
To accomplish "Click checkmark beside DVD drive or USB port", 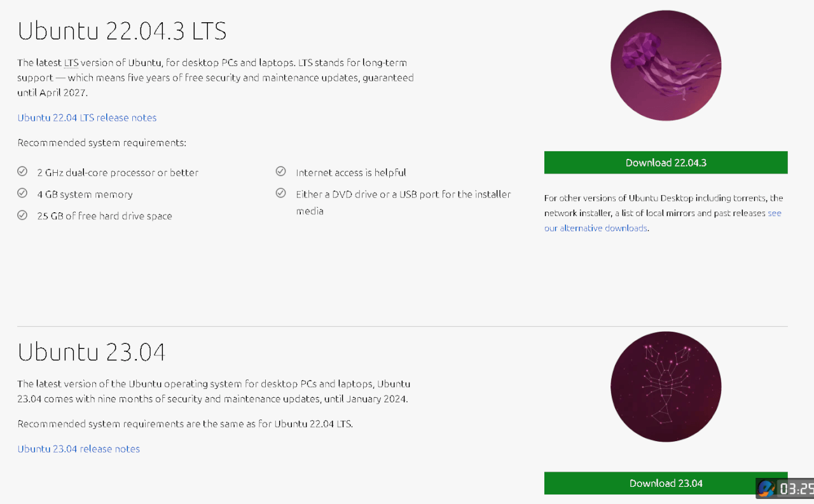I will (x=280, y=193).
